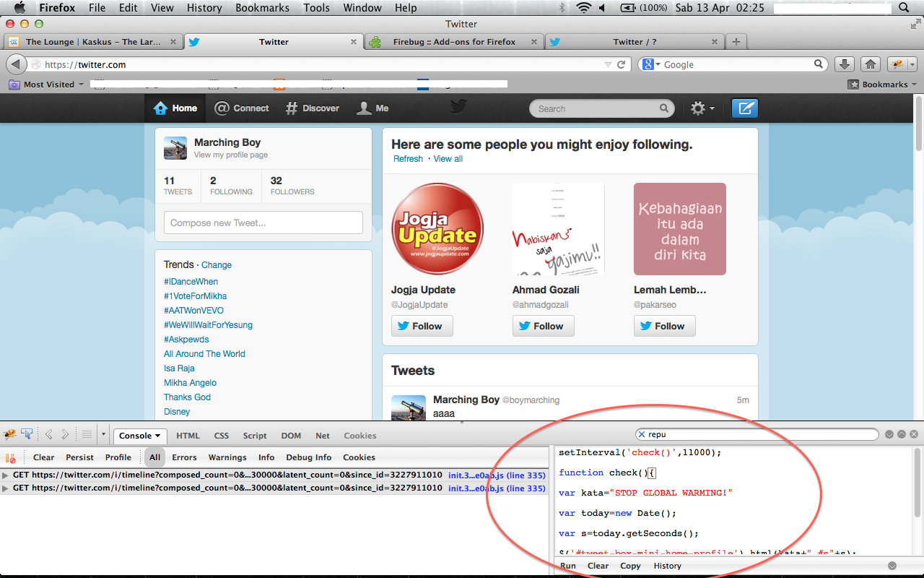924x578 pixels.
Task: Switch to the DOM panel in Firebug
Action: pos(291,436)
